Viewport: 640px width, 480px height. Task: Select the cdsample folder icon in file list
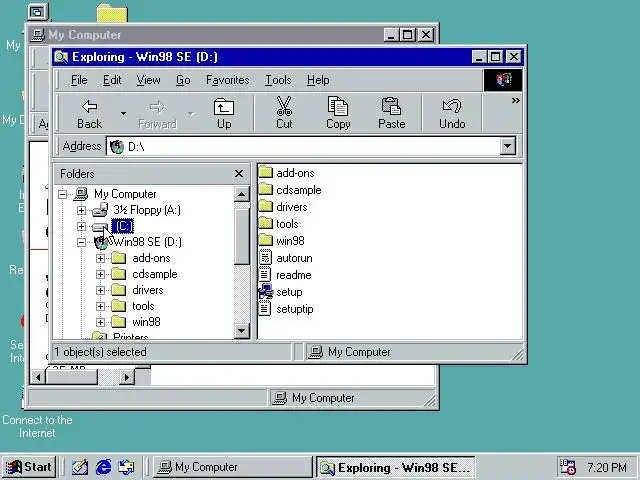[266, 189]
